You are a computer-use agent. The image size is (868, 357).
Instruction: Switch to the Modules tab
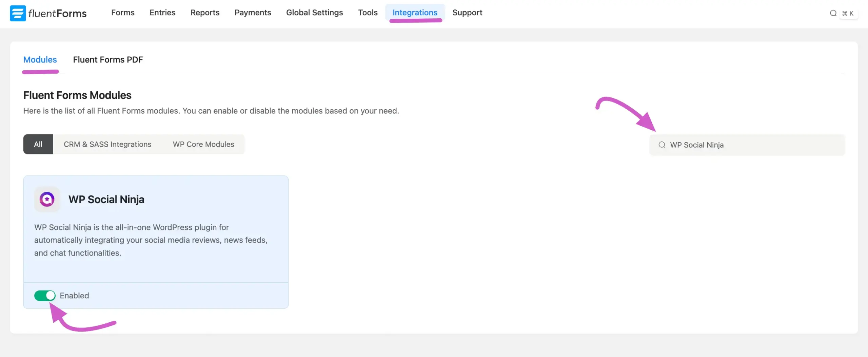point(40,60)
